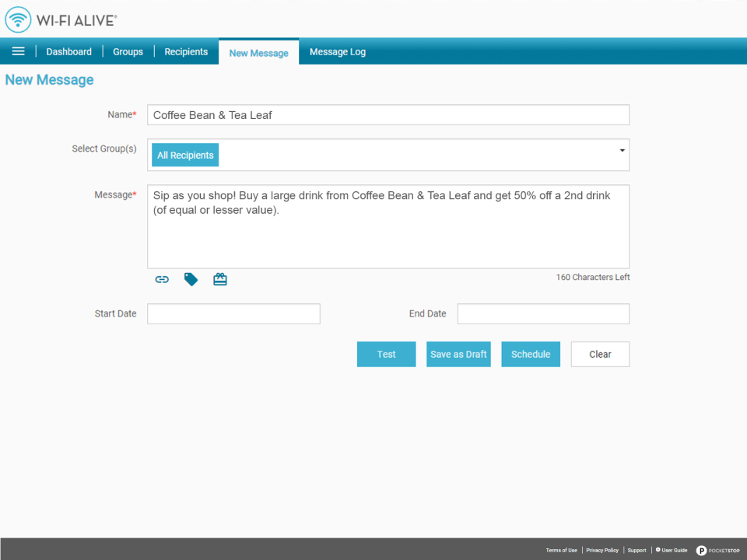Expand the Select Group(s) dropdown arrow
Viewport: 747px width, 560px height.
point(622,150)
